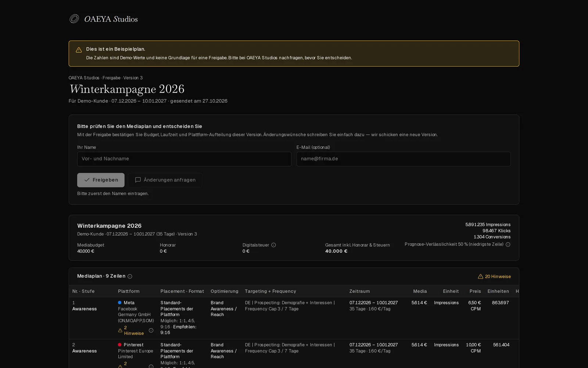This screenshot has width=588, height=368.
Task: Open the info icon in the Meta row
Action: click(151, 330)
